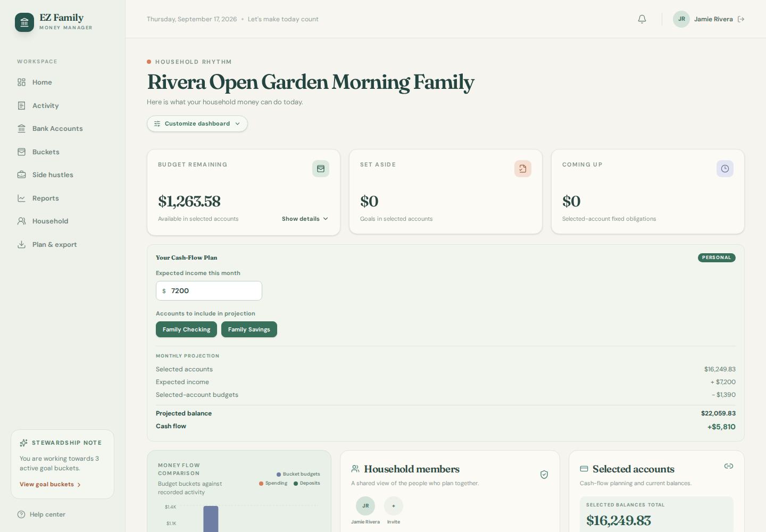Open Reports section
The width and height of the screenshot is (766, 532).
point(63,198)
